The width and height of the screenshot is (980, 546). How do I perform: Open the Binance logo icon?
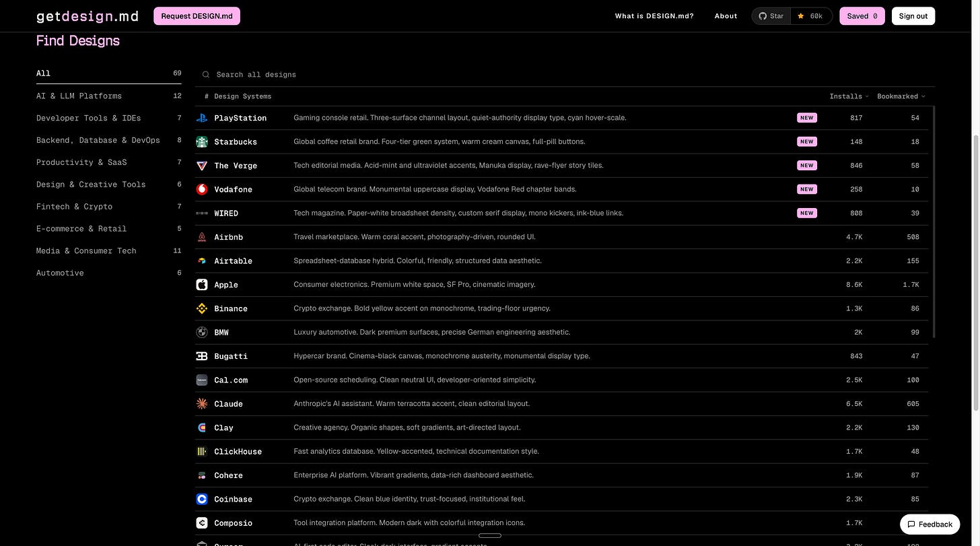[x=202, y=308]
